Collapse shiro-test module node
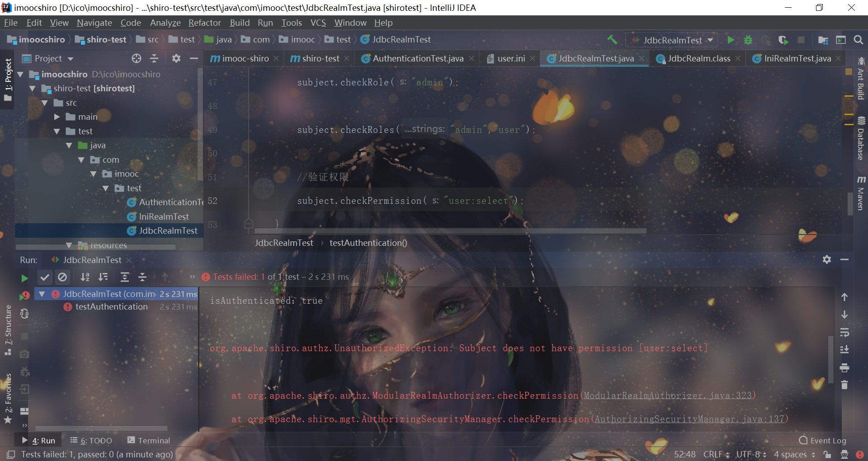The width and height of the screenshot is (868, 461). tap(33, 89)
